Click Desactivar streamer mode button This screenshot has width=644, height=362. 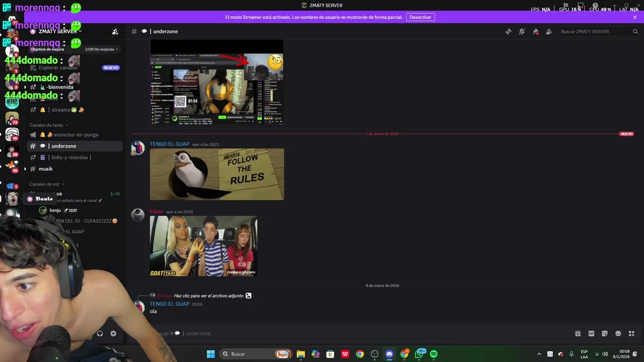pyautogui.click(x=420, y=17)
